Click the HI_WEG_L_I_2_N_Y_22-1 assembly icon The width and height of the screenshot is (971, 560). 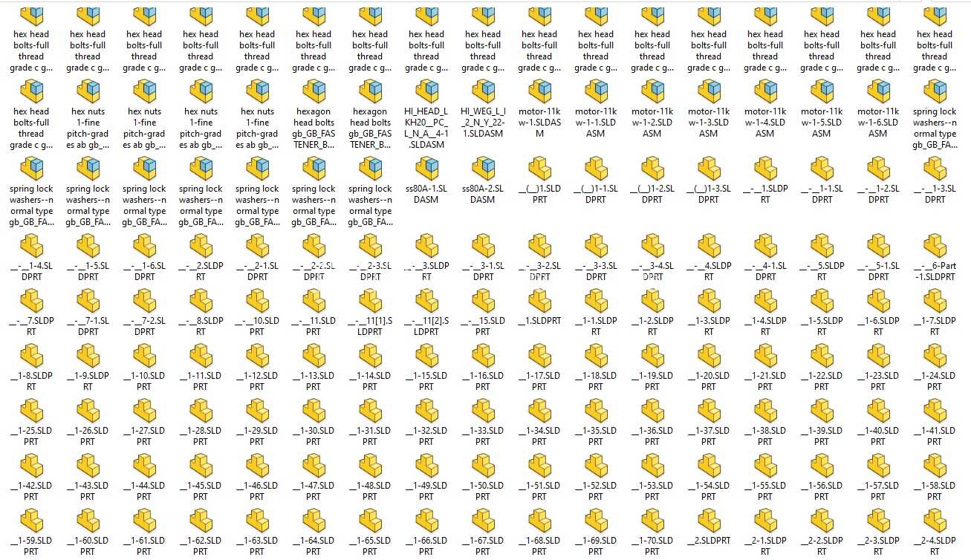click(x=483, y=91)
